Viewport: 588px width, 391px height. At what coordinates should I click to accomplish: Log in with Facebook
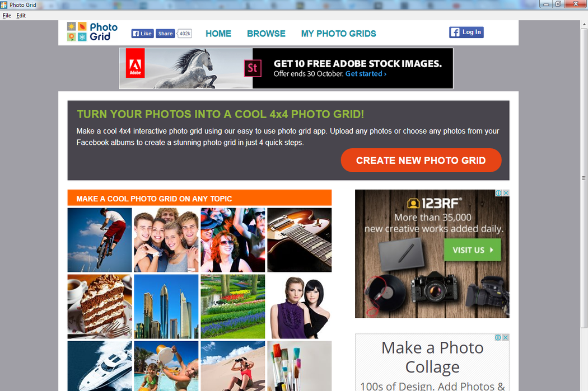tap(466, 32)
